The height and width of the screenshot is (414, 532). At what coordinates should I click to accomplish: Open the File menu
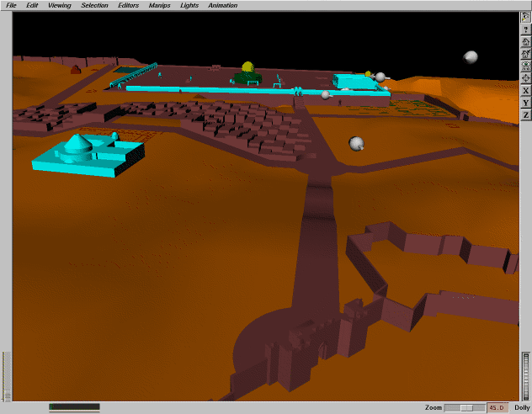pos(11,6)
